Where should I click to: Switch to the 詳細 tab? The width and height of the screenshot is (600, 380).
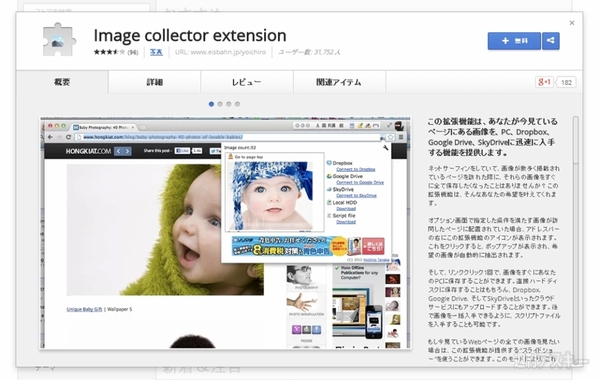click(x=155, y=82)
